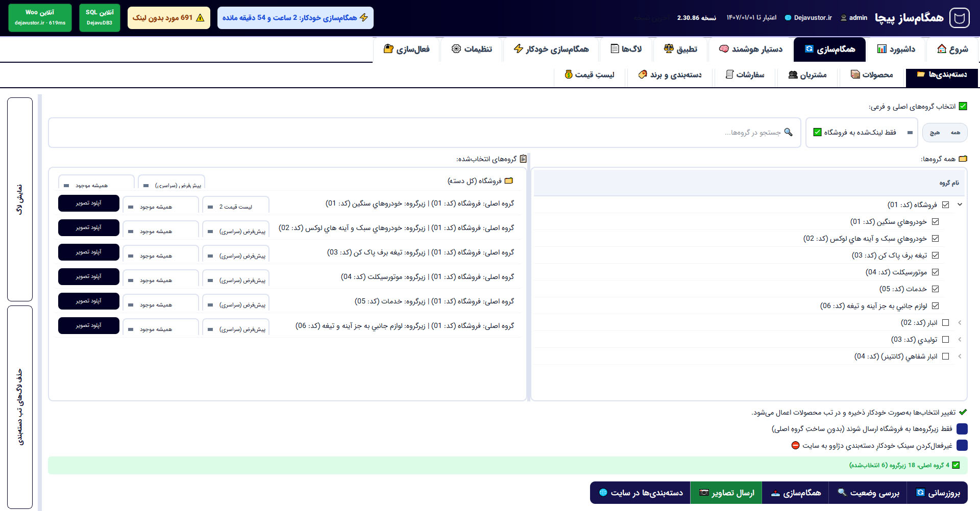This screenshot has width=980, height=511.
Task: Enable فقط زیرگروه‌ها به فروشگاه ارسال شوند option
Action: (962, 429)
